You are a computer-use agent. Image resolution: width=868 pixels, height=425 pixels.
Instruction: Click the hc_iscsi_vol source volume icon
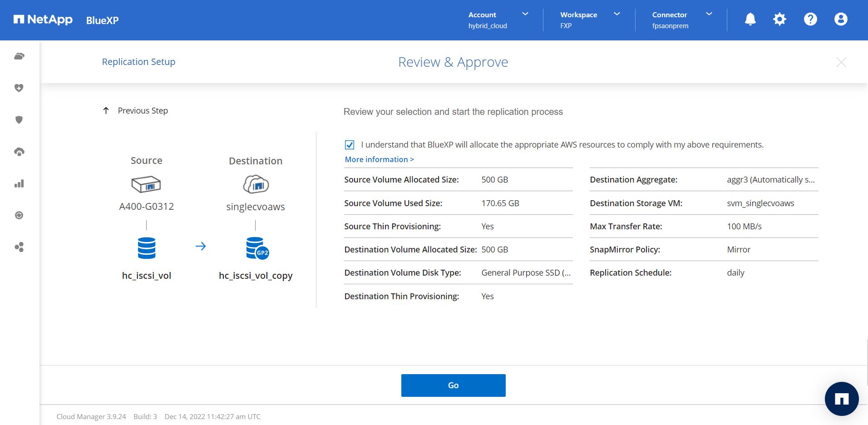[x=146, y=248]
